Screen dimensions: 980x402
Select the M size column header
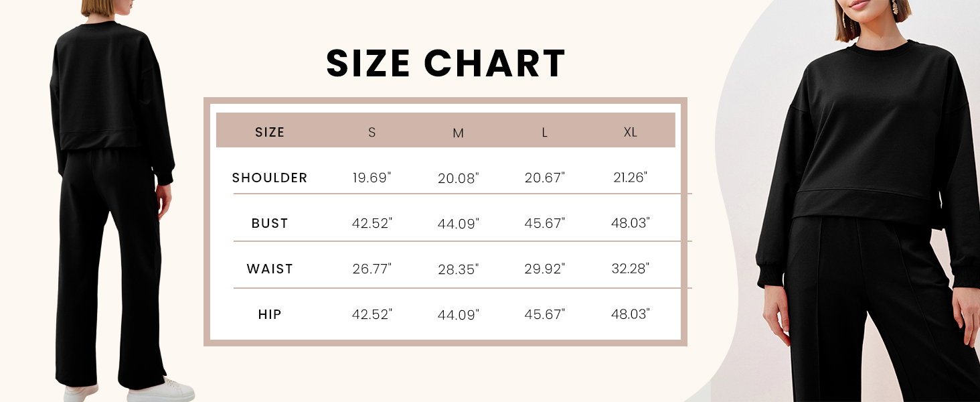(459, 133)
